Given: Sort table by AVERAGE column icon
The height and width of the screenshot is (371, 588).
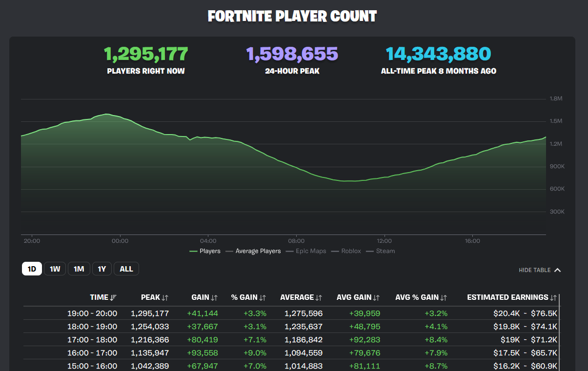Looking at the screenshot, I should coord(319,297).
